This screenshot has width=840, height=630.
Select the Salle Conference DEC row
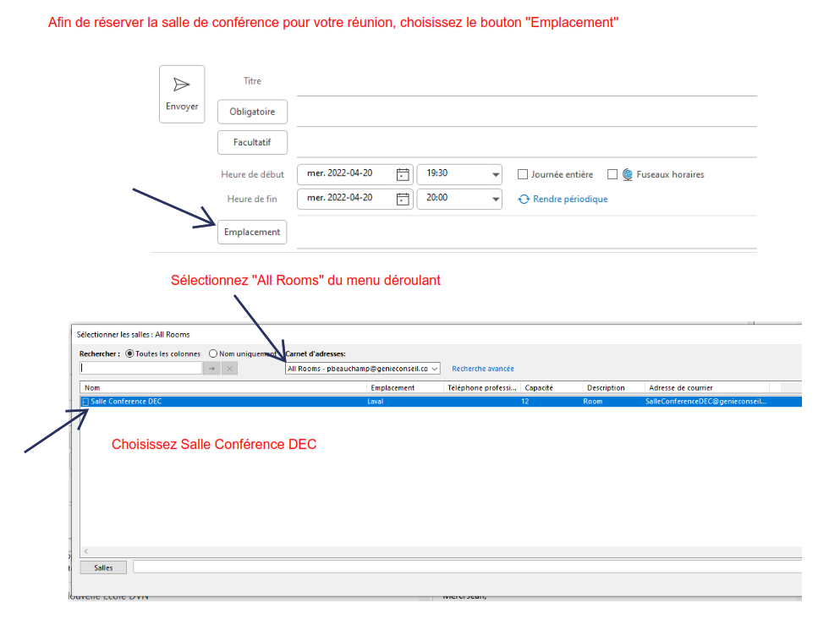441,401
